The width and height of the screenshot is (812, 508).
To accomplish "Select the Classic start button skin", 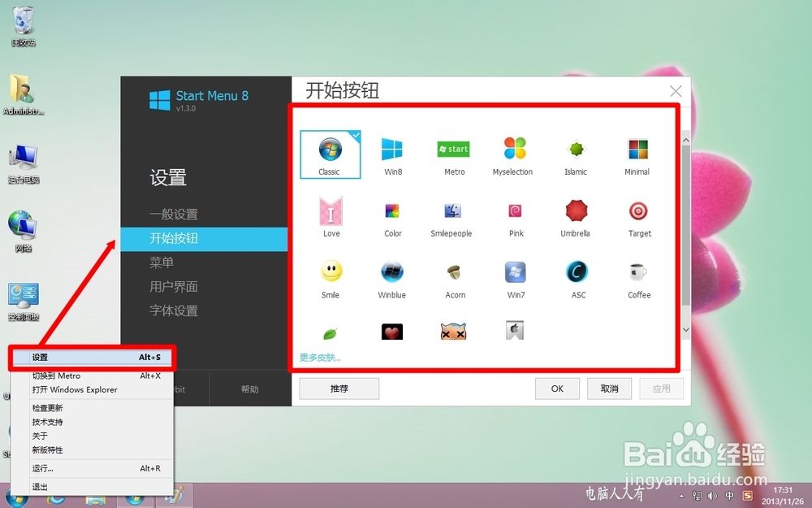I will pos(330,154).
